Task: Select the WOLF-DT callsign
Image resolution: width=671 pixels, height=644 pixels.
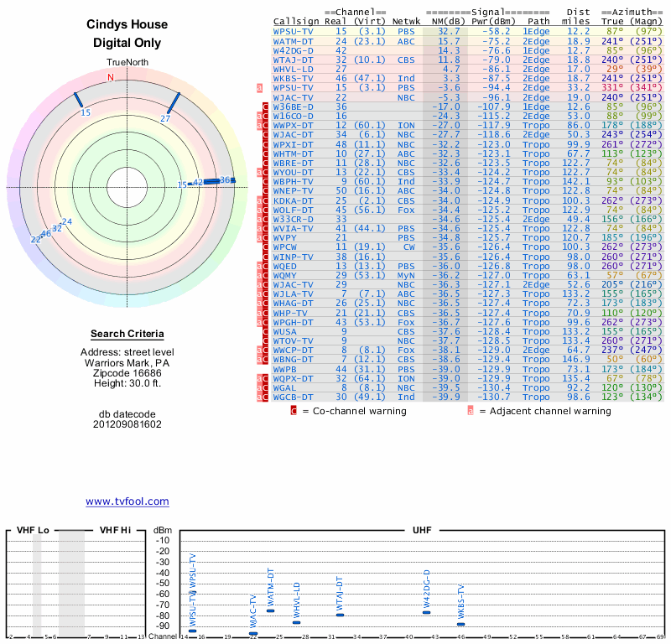Action: coord(293,210)
